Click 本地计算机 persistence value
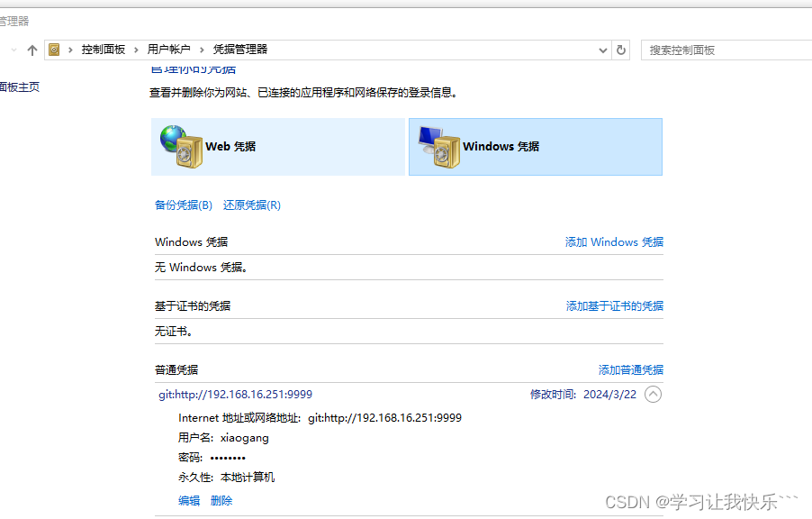The height and width of the screenshot is (519, 812). (x=248, y=478)
